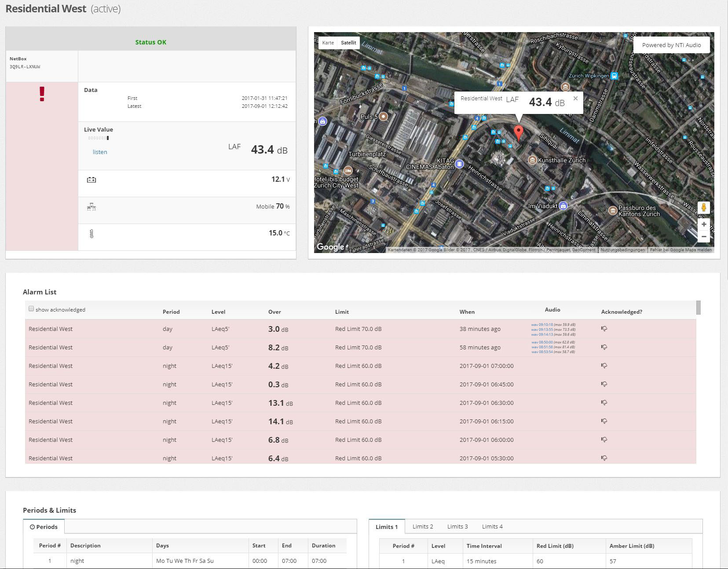728x569 pixels.
Task: Click the Zürich Wipkingen train station icon
Action: pyautogui.click(x=615, y=76)
